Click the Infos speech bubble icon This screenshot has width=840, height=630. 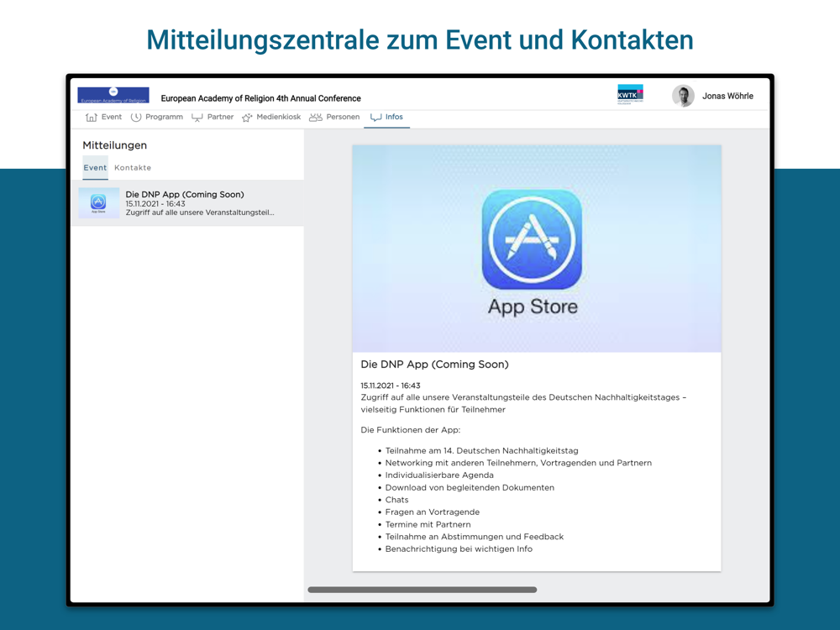(375, 118)
